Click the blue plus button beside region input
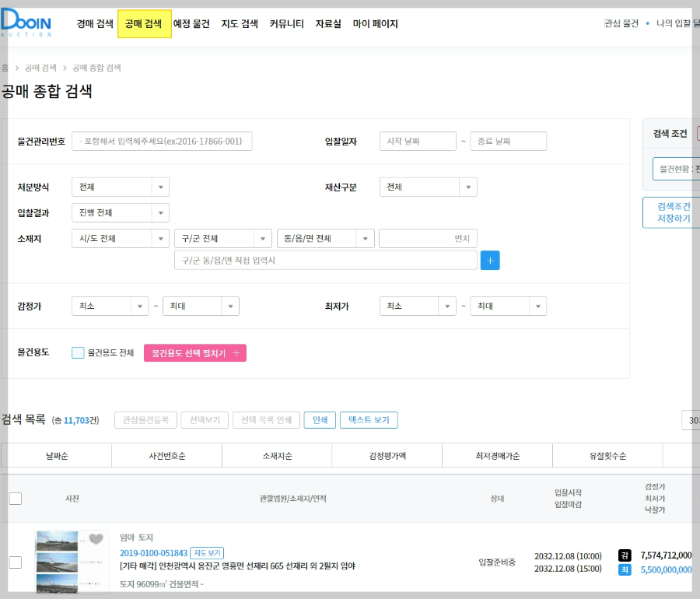This screenshot has height=599, width=700. click(490, 260)
